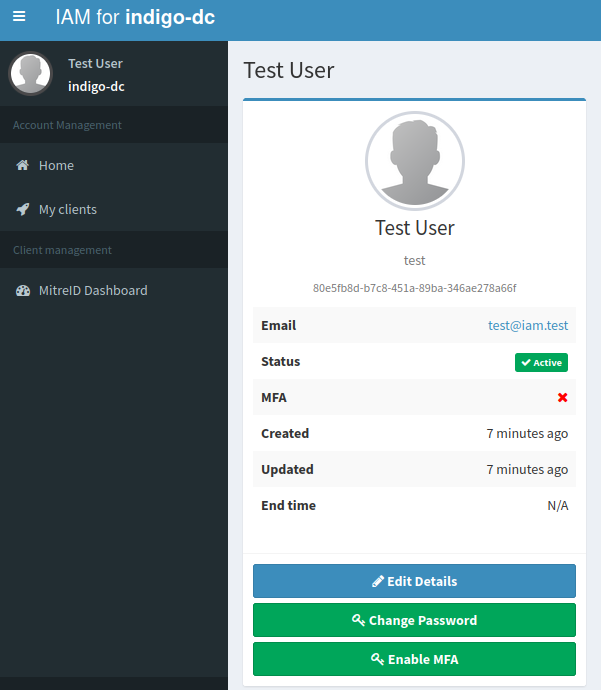Screen dimensions: 601x690
Task: Click the Change Password button
Action: pyautogui.click(x=414, y=620)
